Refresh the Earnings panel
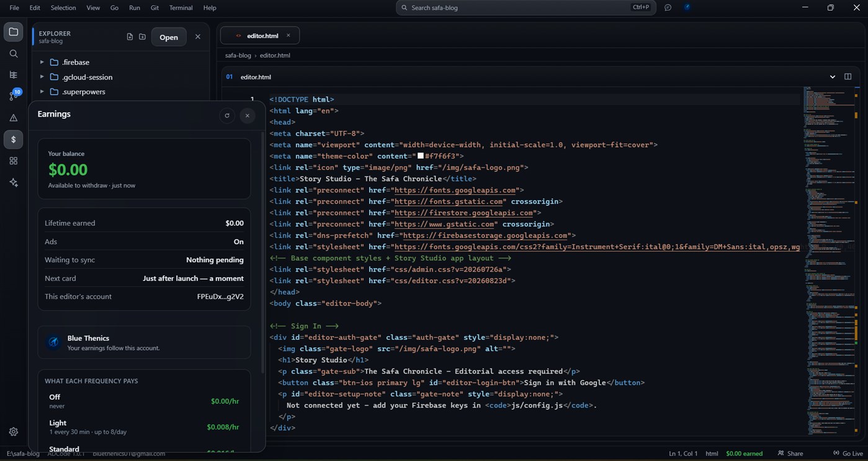 227,115
